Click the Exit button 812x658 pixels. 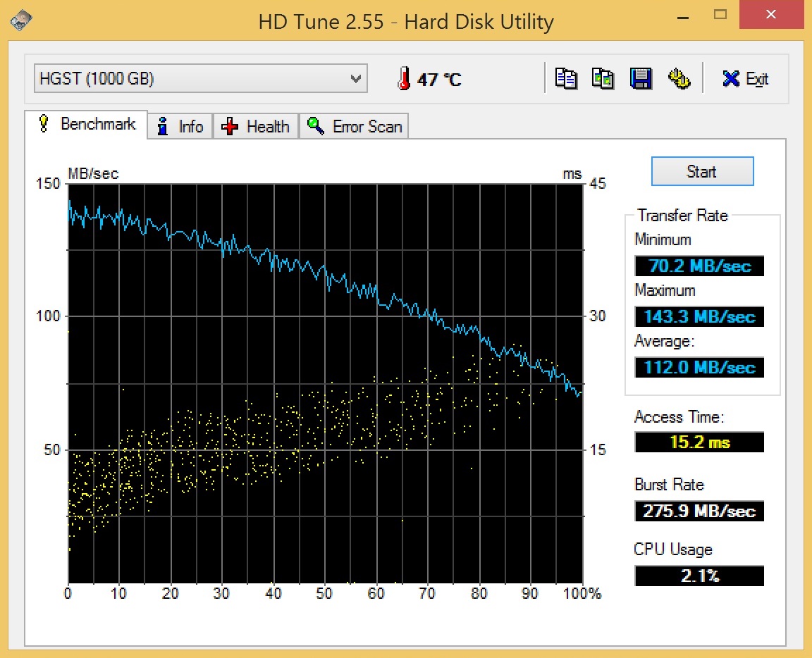click(x=745, y=79)
